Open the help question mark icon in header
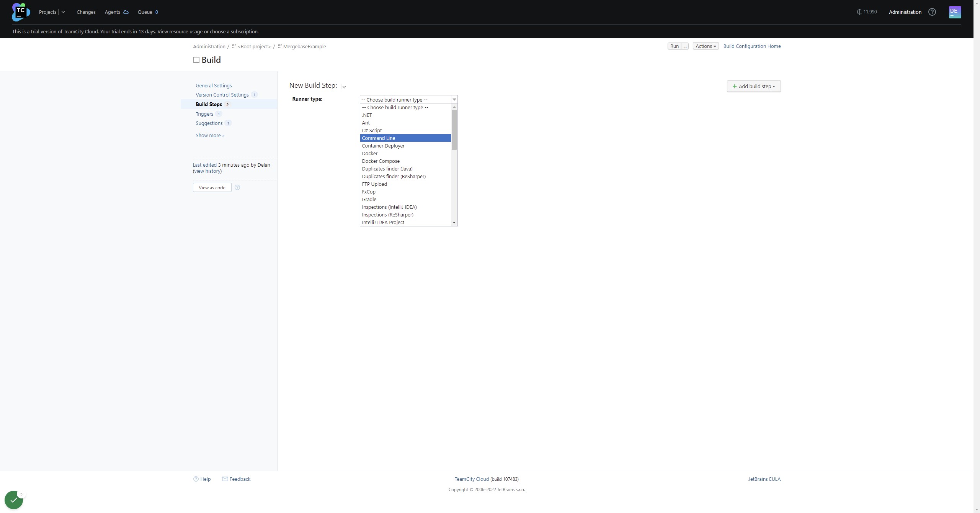This screenshot has width=980, height=513. [x=932, y=12]
